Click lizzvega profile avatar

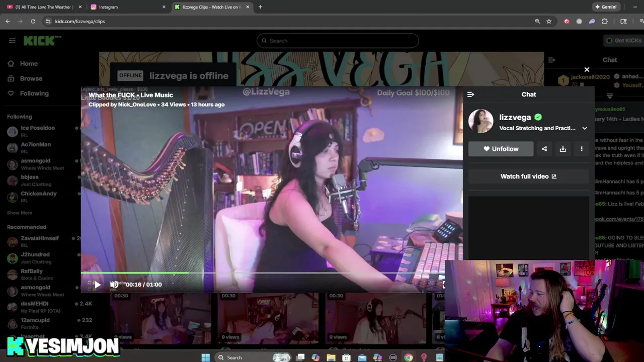(x=481, y=121)
